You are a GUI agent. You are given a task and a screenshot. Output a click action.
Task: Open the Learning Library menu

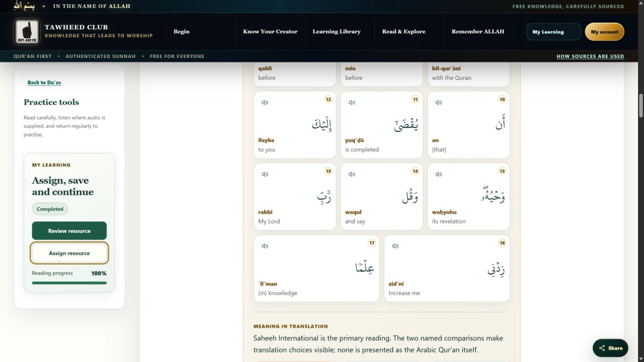coord(336,31)
